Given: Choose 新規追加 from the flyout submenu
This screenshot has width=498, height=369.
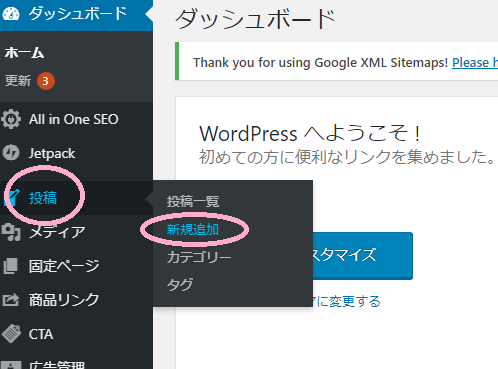Looking at the screenshot, I should pos(193,229).
